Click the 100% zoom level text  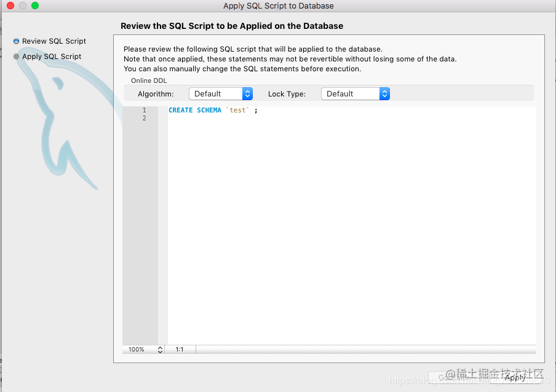click(136, 350)
